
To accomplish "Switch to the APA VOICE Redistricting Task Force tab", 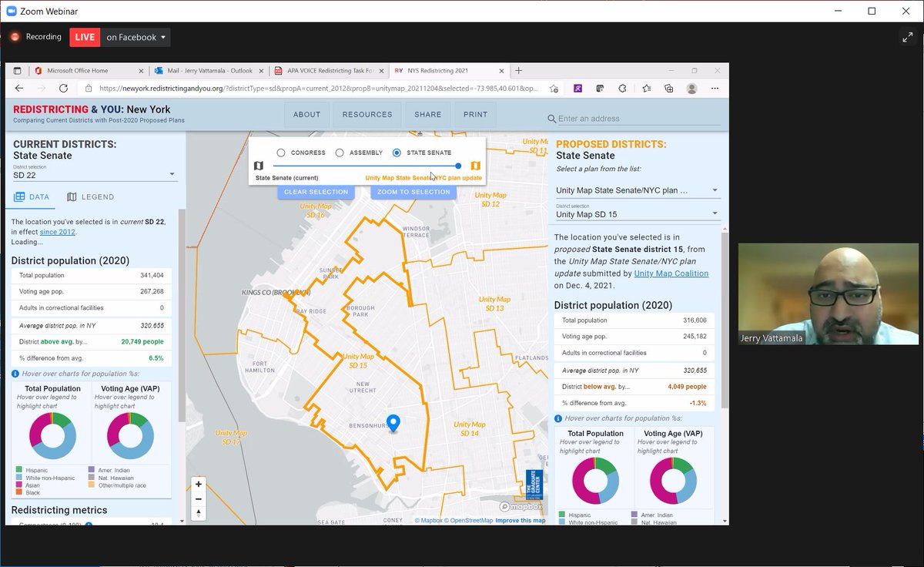I will pos(327,70).
